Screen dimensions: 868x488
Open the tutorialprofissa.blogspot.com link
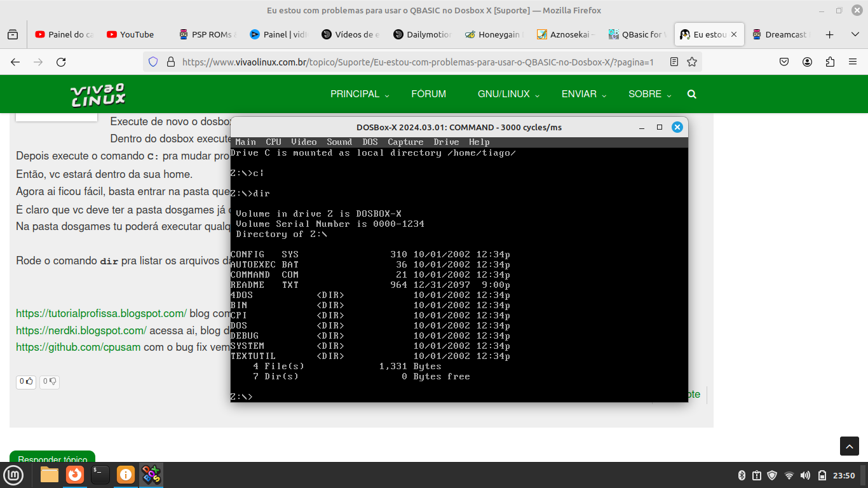[x=101, y=313]
